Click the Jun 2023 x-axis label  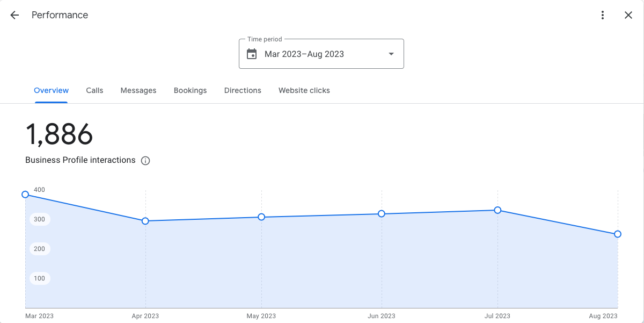coord(382,316)
